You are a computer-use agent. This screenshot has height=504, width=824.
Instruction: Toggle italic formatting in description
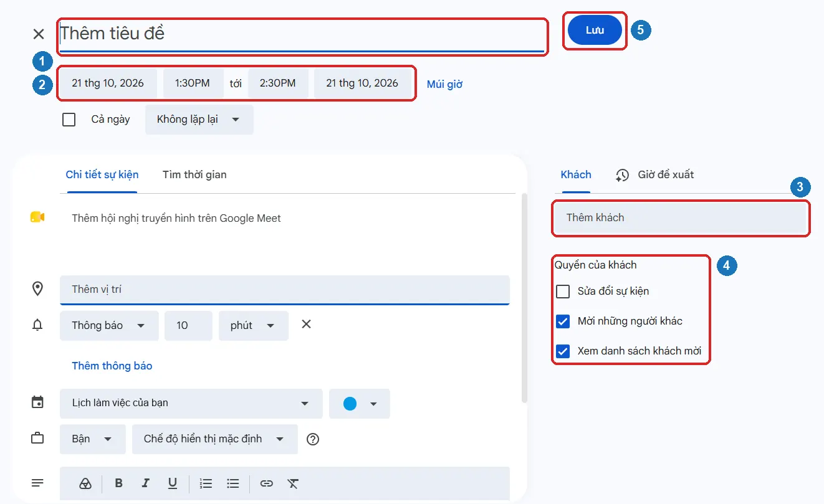pos(146,483)
